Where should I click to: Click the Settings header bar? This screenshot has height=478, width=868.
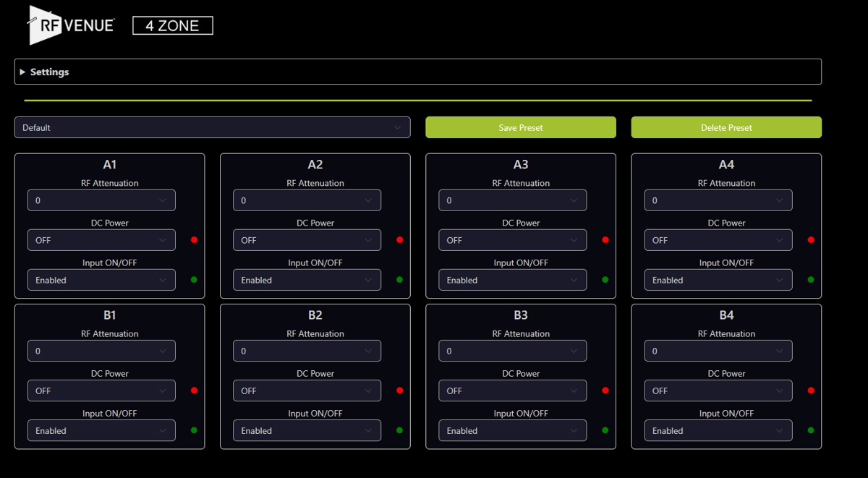[417, 72]
